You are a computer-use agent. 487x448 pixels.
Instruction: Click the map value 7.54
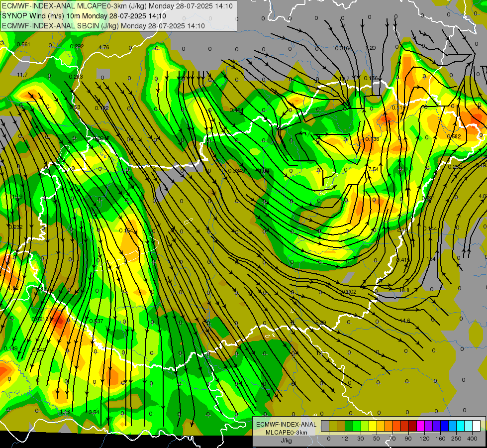tap(373, 169)
